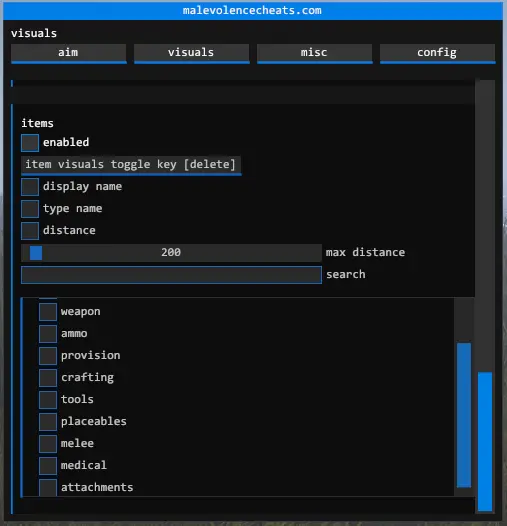507x526 pixels.
Task: Focus the item search field
Action: point(171,275)
